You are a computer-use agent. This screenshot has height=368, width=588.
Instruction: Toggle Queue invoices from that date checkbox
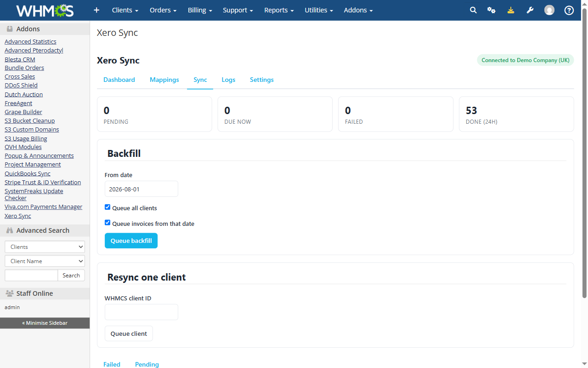[107, 223]
